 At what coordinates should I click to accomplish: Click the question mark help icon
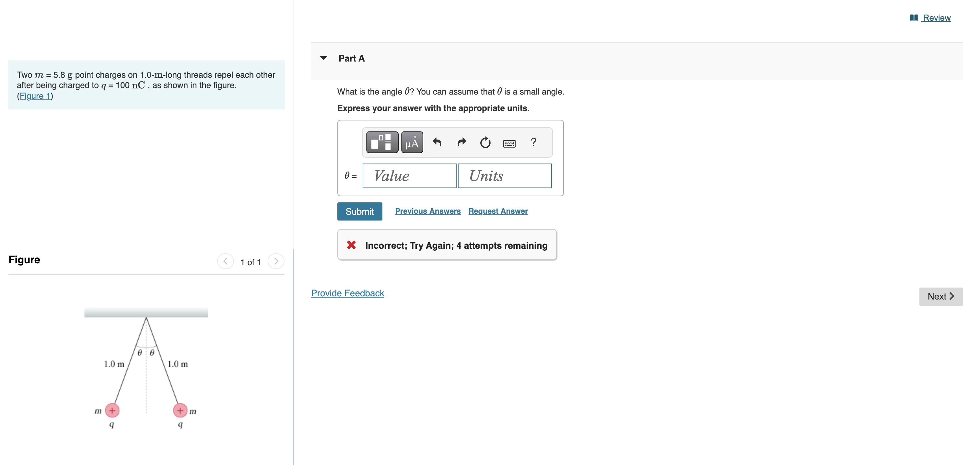point(533,142)
